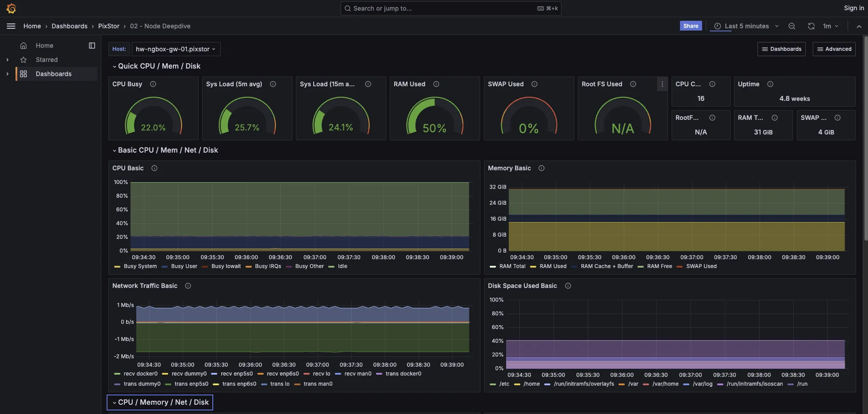Viewport: 868px width, 414px height.
Task: Click the Grafana logo icon
Action: coord(12,8)
